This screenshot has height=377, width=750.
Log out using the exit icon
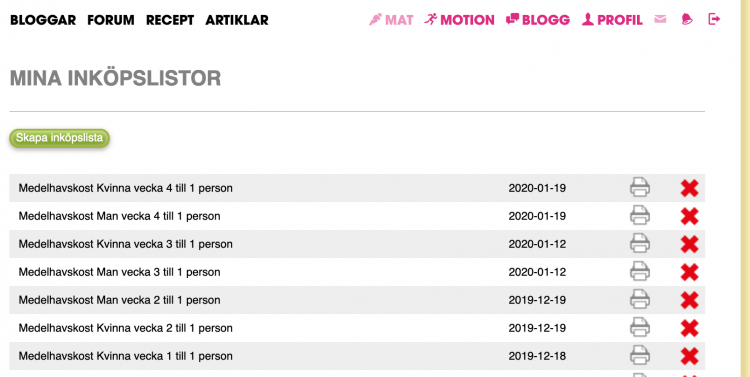coord(714,19)
